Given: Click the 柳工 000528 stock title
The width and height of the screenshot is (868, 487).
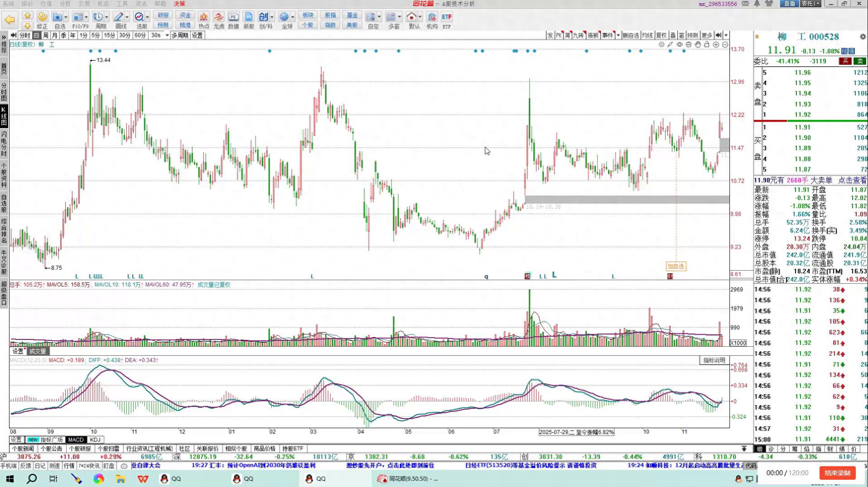Looking at the screenshot, I should (808, 37).
